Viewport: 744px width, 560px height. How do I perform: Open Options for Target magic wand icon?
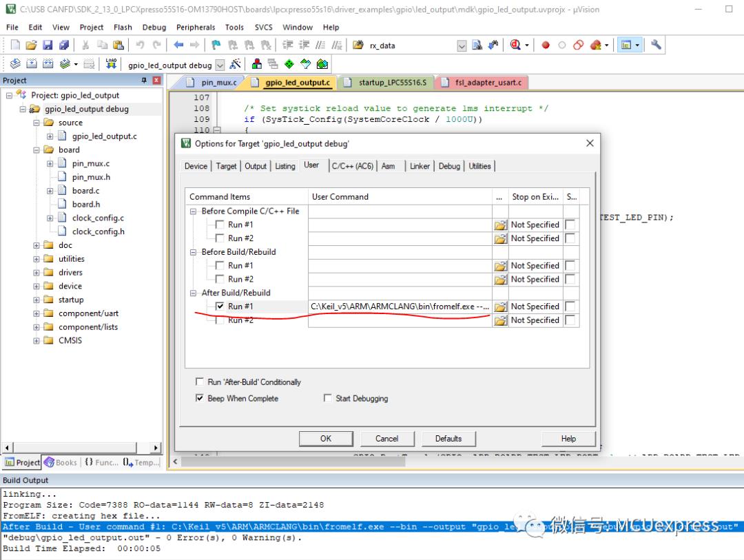(x=236, y=64)
